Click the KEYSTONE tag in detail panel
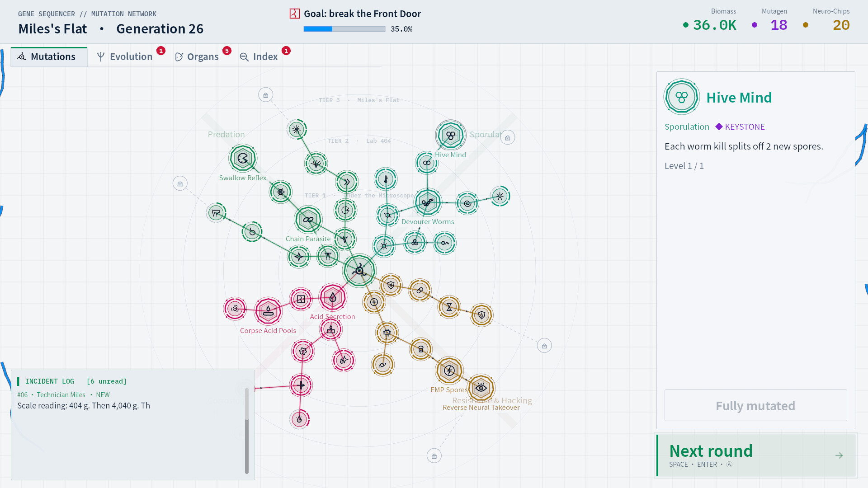Screen dimensions: 868x488 [740, 127]
